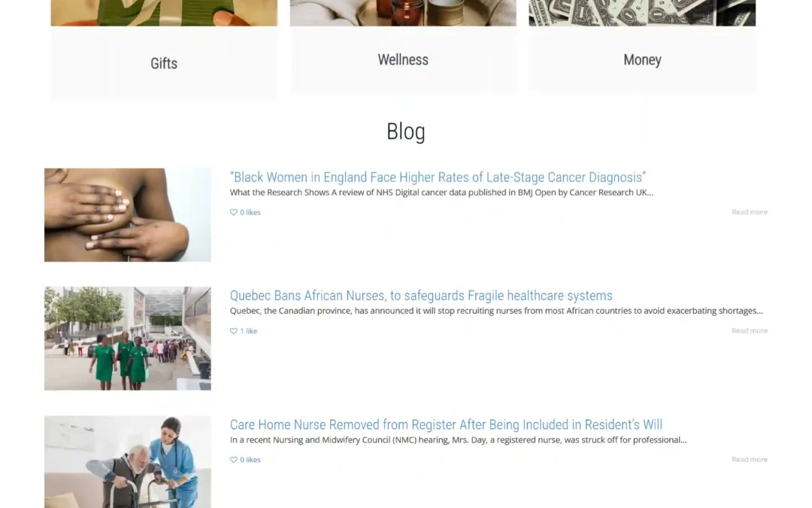This screenshot has height=508, width=812.
Task: Click the nurses in green uniforms thumbnail
Action: click(x=127, y=339)
